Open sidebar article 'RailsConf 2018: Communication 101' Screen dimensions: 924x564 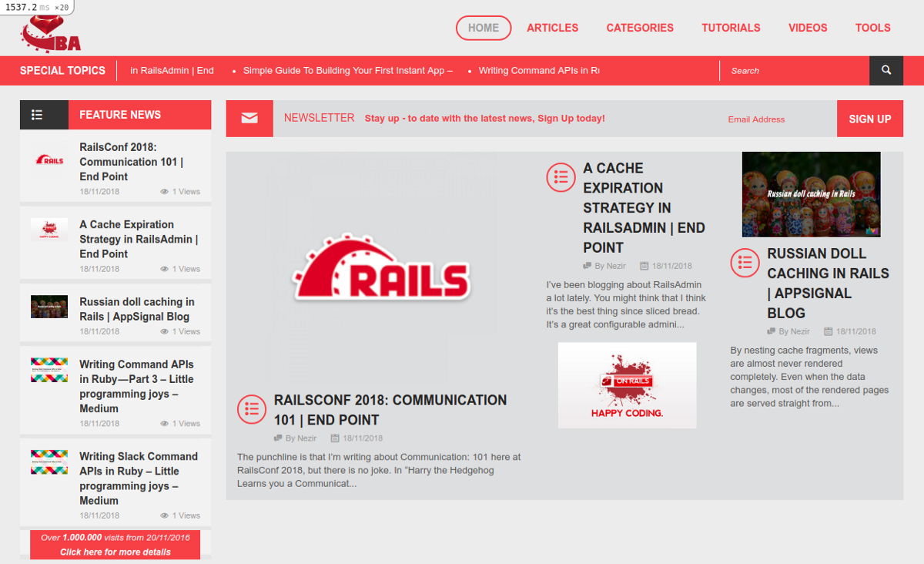pos(131,162)
